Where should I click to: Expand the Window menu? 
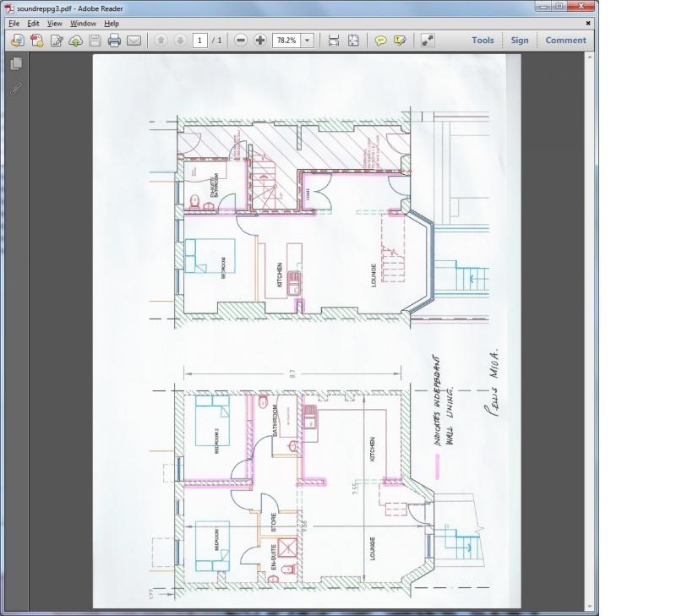[83, 24]
